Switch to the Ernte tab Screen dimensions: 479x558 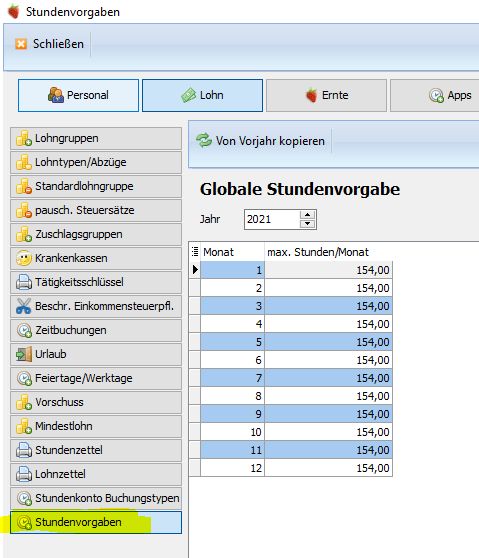326,95
